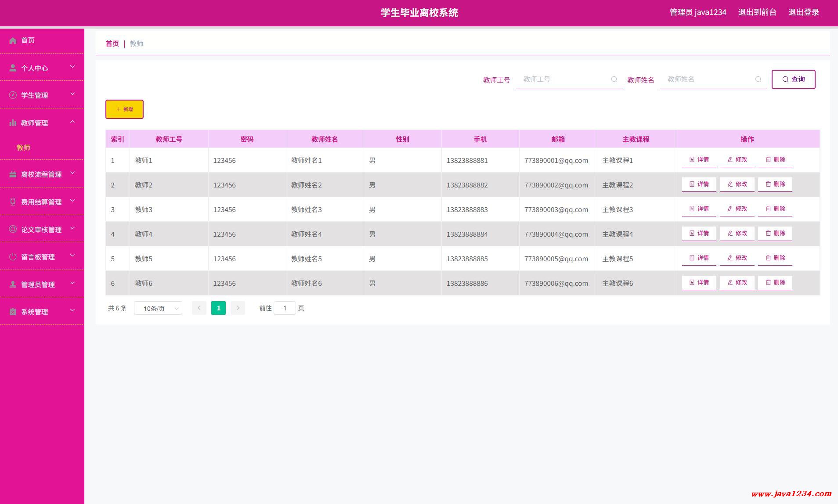838x504 pixels.
Task: Click the home icon in sidebar
Action: tap(13, 40)
